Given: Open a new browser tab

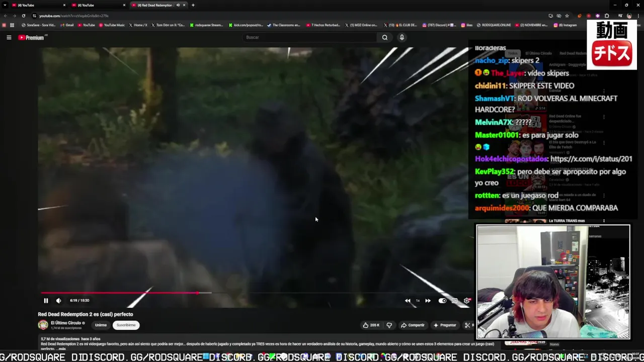Looking at the screenshot, I should point(193,5).
